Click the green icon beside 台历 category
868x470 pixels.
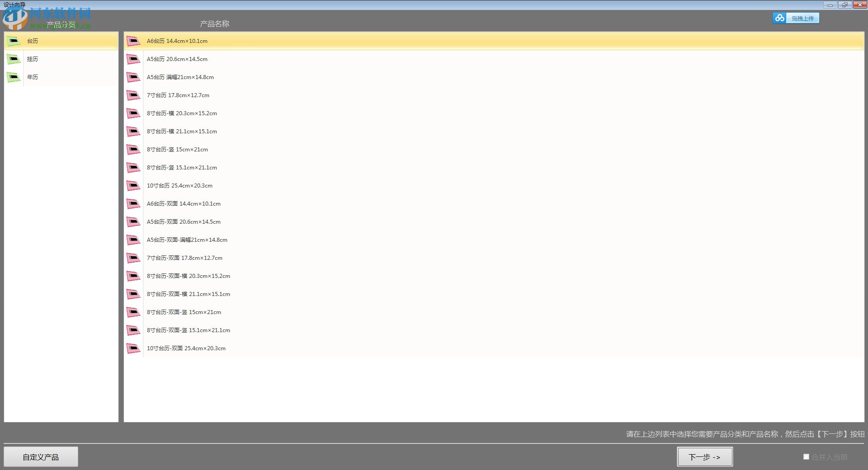(x=14, y=41)
